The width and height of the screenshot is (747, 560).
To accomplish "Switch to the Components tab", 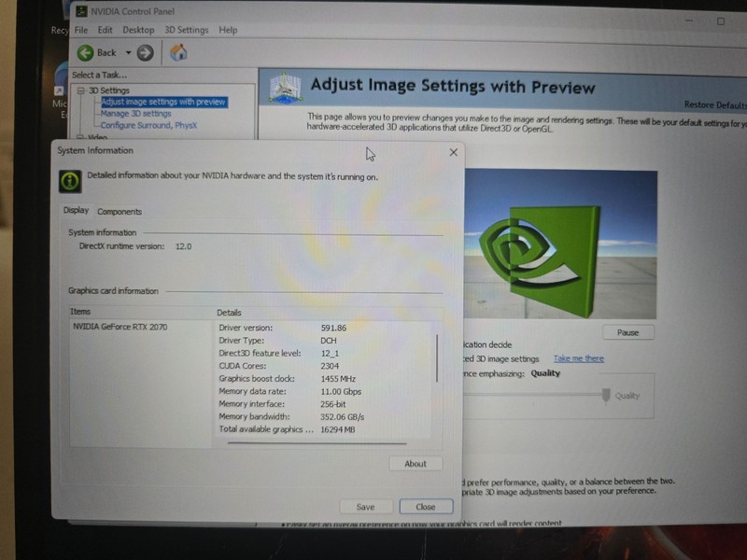I will [120, 212].
